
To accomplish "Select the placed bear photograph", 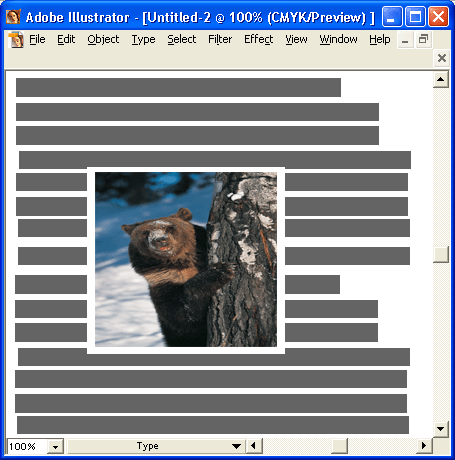I will click(x=186, y=259).
